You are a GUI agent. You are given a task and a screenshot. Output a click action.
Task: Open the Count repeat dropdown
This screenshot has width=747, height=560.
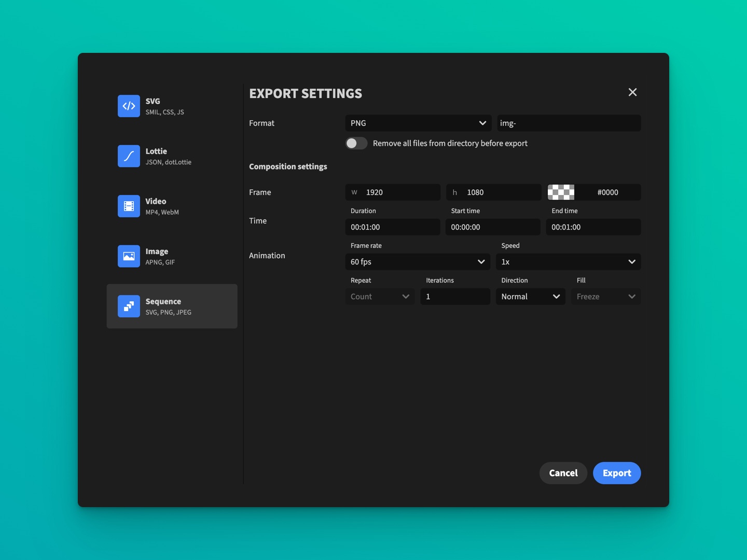[x=380, y=297]
